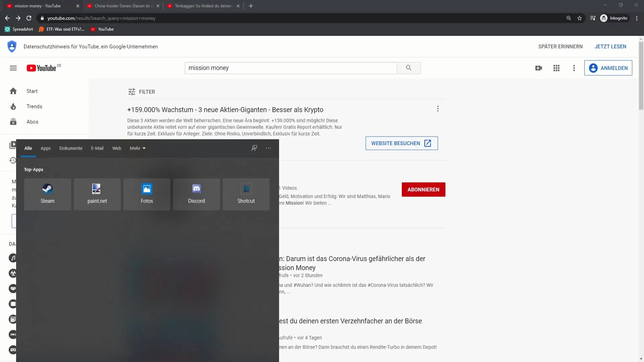The width and height of the screenshot is (644, 362).
Task: Close the China-Insider tab
Action: click(158, 6)
